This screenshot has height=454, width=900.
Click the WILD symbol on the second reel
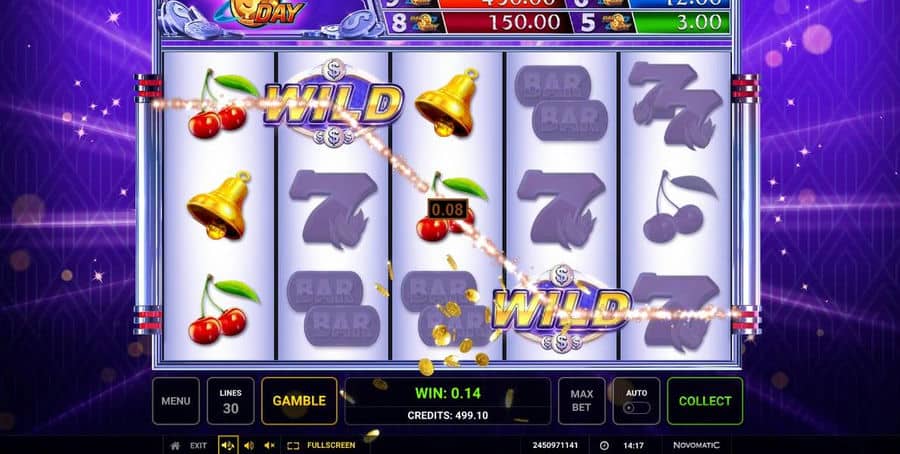(333, 104)
